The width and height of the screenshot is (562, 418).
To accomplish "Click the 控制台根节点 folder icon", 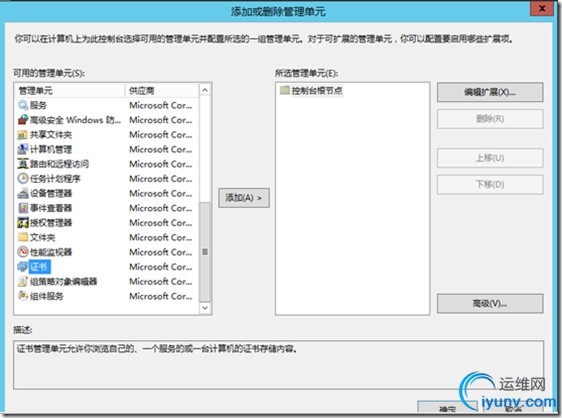I will pos(285,90).
